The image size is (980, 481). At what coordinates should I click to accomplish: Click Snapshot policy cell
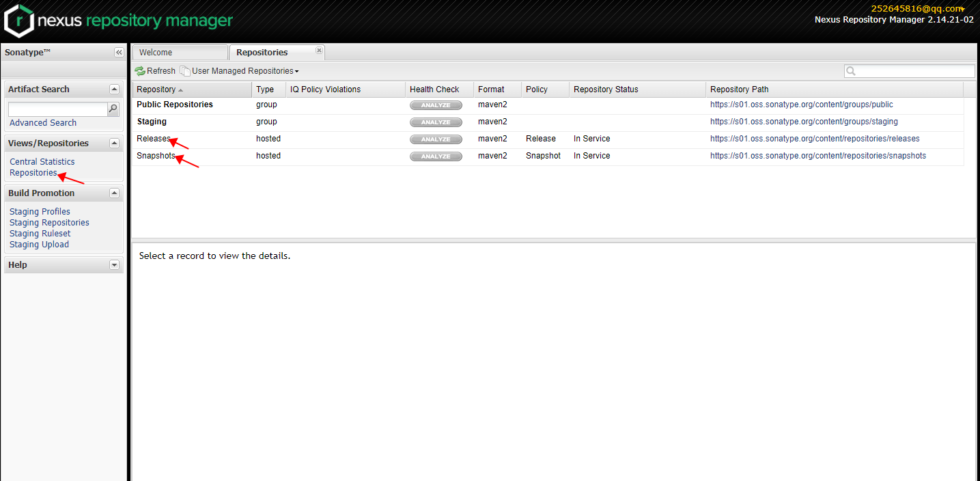click(x=543, y=156)
